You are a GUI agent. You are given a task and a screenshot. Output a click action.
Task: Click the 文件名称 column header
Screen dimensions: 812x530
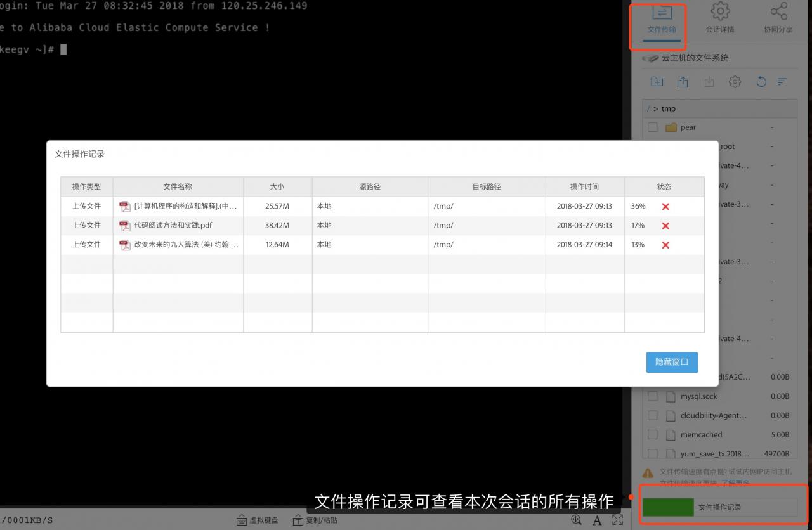pos(178,186)
